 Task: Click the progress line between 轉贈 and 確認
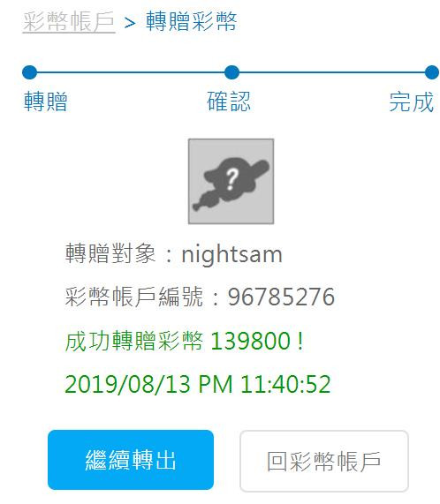[x=131, y=72]
